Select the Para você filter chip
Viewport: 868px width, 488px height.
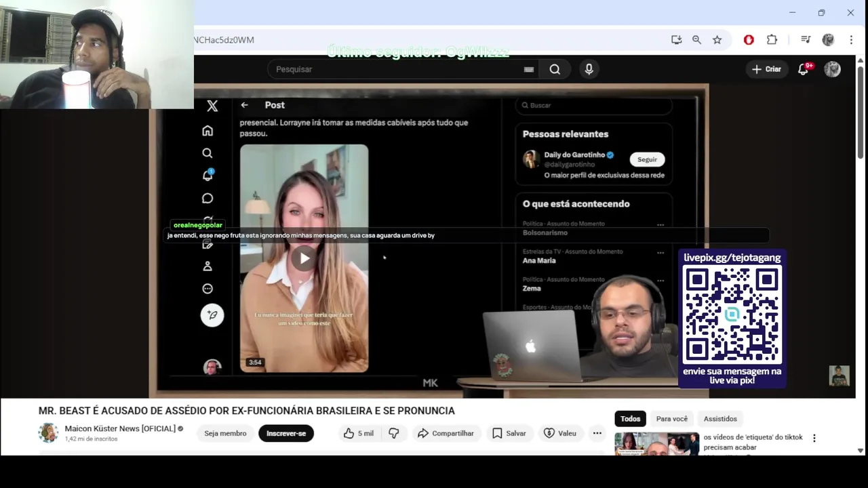[671, 419]
